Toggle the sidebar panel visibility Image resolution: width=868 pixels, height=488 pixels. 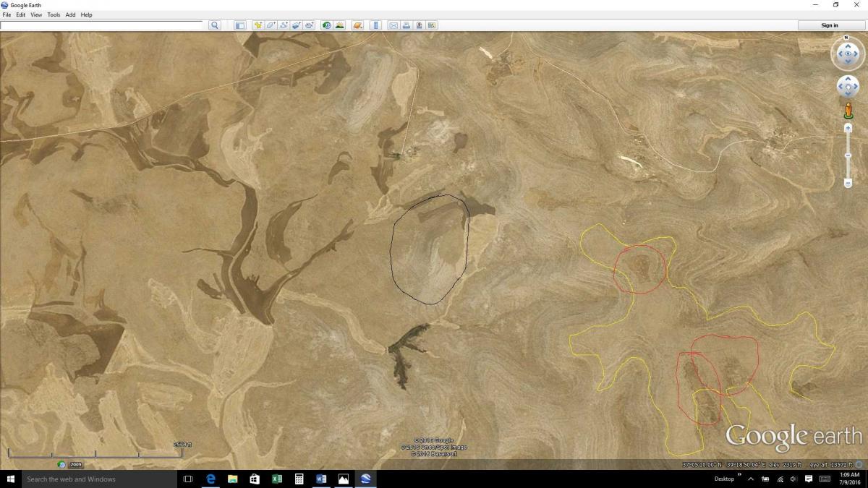tap(240, 25)
